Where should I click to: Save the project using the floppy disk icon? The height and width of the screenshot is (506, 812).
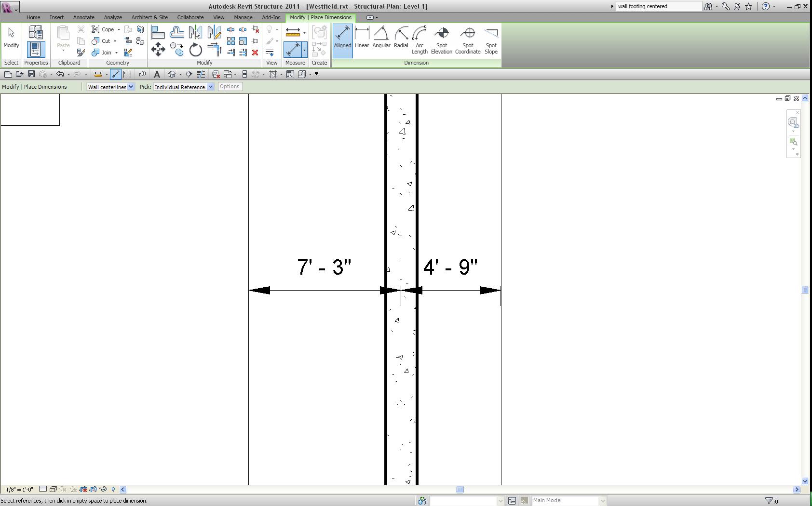tap(31, 74)
